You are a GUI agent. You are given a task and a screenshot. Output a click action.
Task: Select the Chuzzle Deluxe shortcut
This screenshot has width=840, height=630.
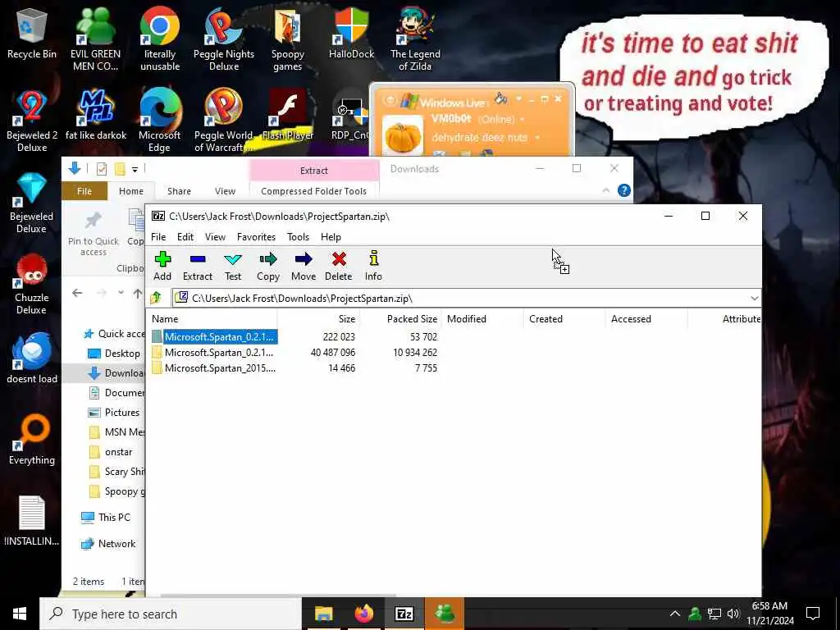pos(32,284)
